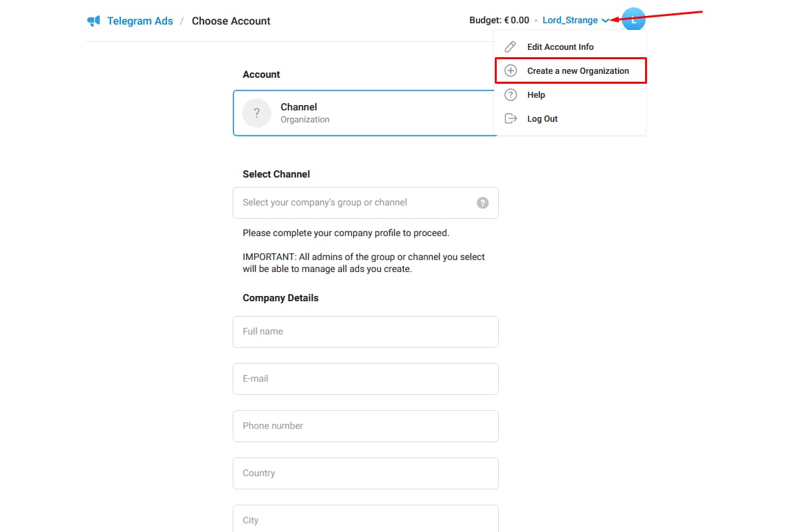Click the plus circle icon for new organization

point(511,70)
